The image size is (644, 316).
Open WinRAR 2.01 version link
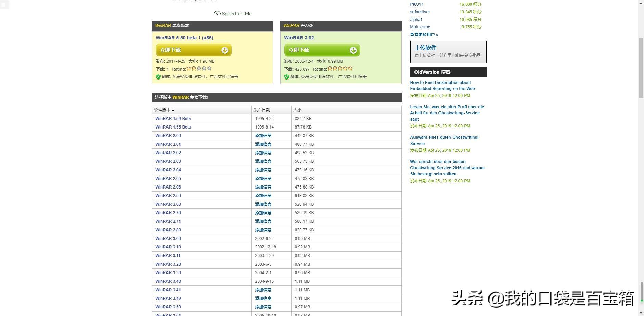pyautogui.click(x=168, y=144)
